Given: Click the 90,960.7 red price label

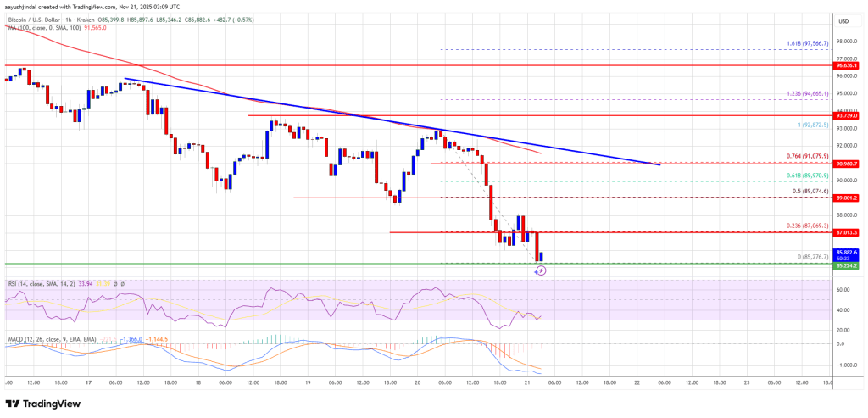Looking at the screenshot, I should tap(849, 164).
